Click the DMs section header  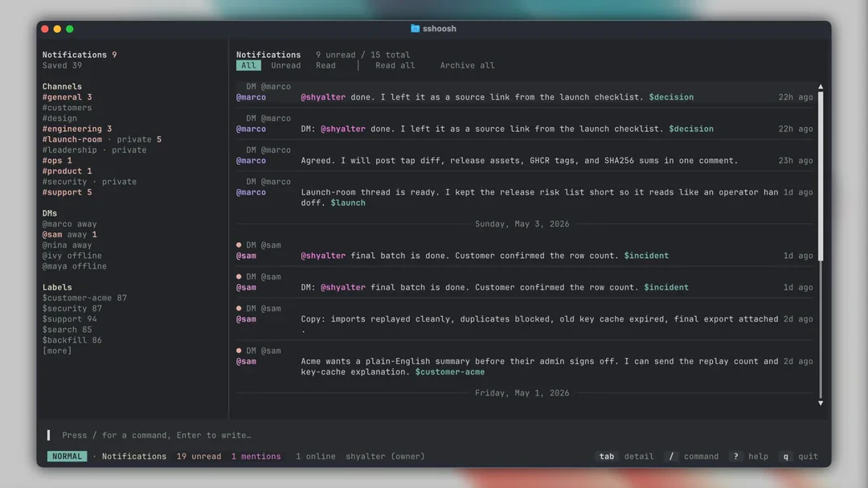(x=49, y=213)
